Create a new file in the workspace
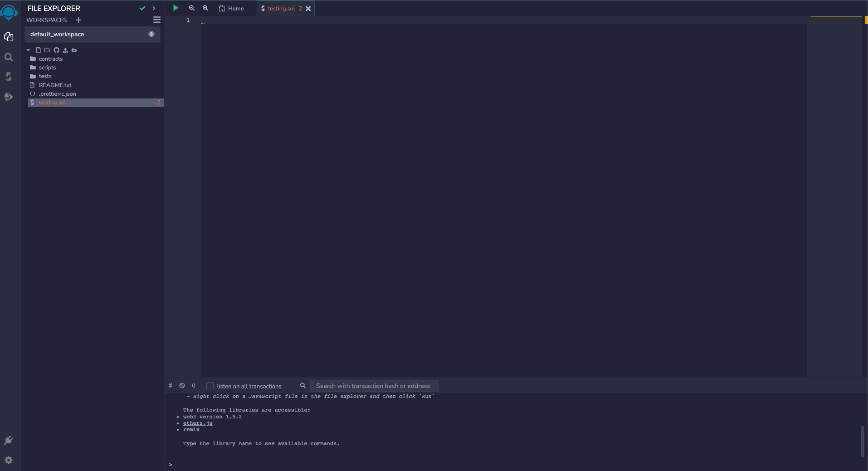Viewport: 868px width, 471px height. pyautogui.click(x=38, y=50)
